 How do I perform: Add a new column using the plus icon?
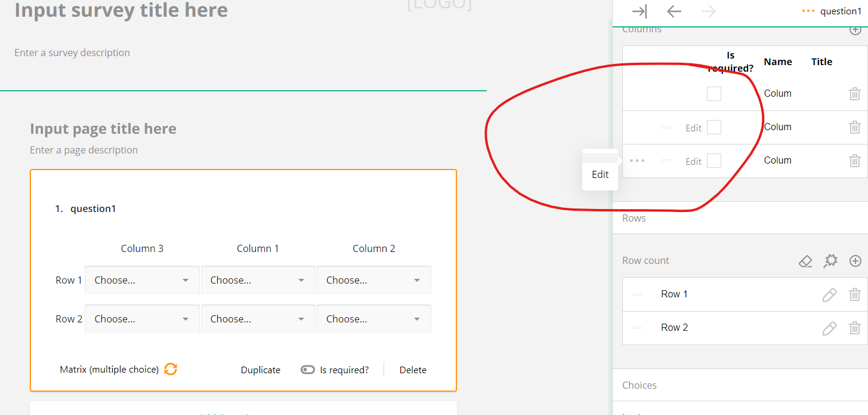tap(855, 29)
